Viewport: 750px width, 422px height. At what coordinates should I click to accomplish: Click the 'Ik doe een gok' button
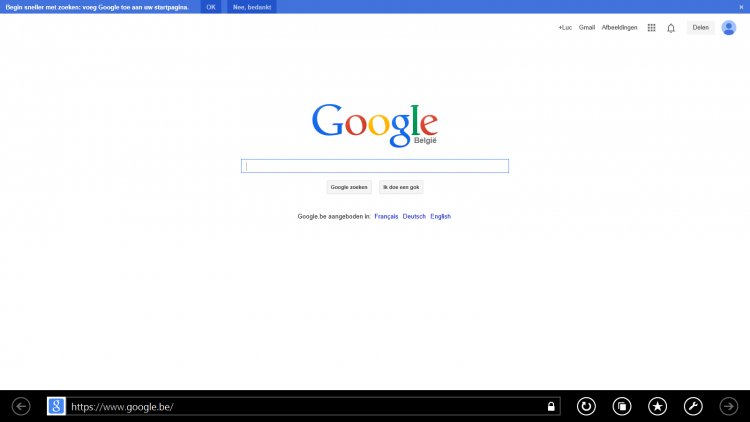pos(401,187)
